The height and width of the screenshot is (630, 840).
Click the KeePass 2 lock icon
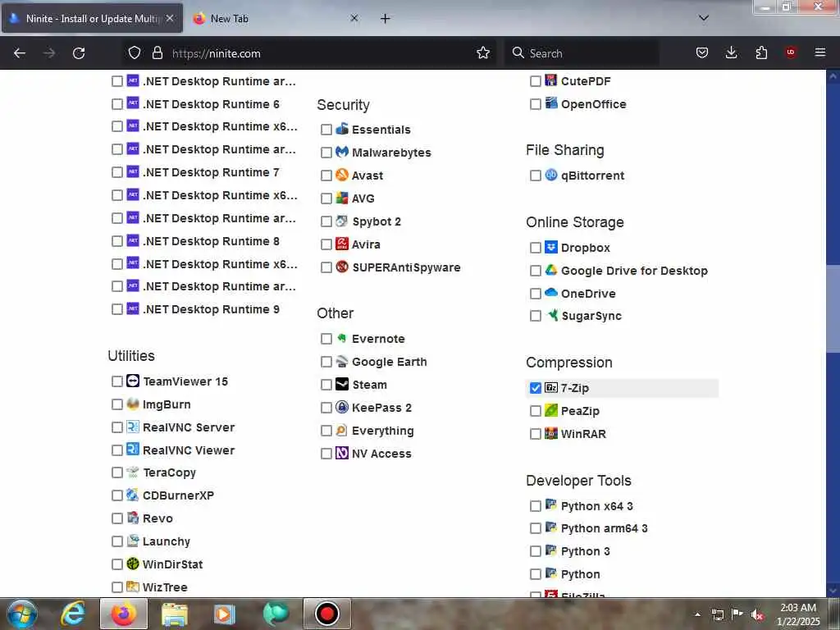click(342, 407)
